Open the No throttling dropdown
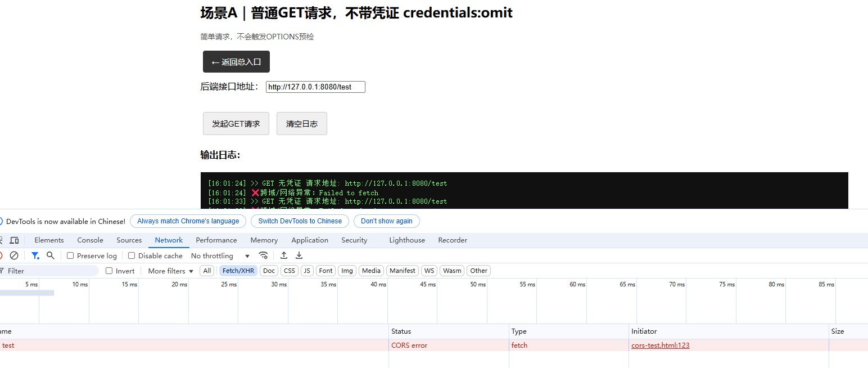This screenshot has width=868, height=368. 220,255
